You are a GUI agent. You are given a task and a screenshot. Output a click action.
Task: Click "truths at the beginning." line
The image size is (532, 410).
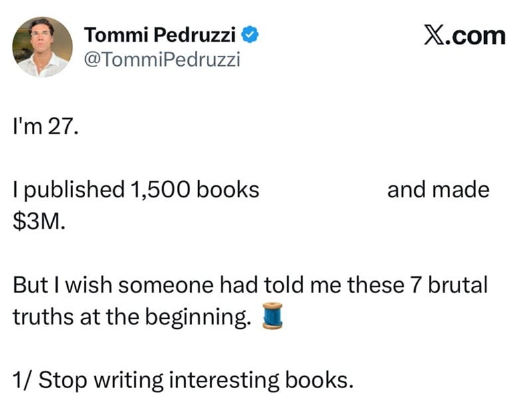132,318
